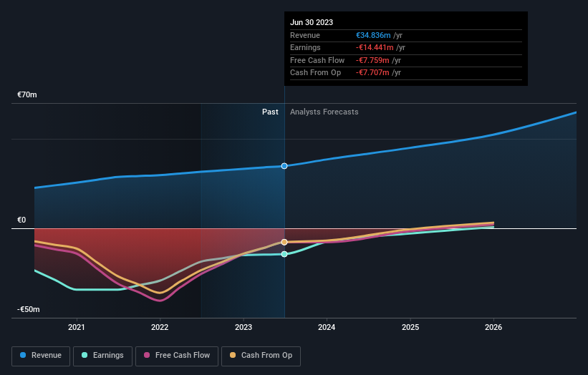Click the 2023 x-axis label

(x=244, y=327)
